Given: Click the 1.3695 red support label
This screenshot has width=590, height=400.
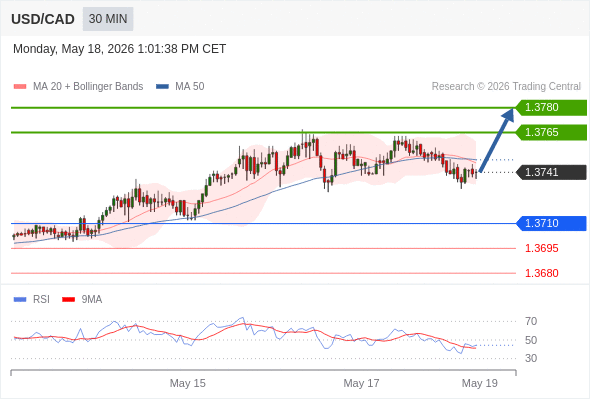Looking at the screenshot, I should (x=541, y=248).
